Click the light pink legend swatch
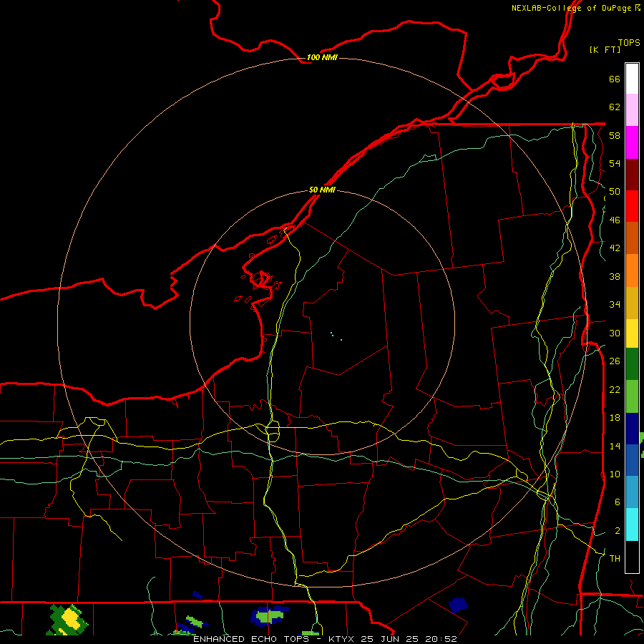Image resolution: width=644 pixels, height=644 pixels. 632,110
